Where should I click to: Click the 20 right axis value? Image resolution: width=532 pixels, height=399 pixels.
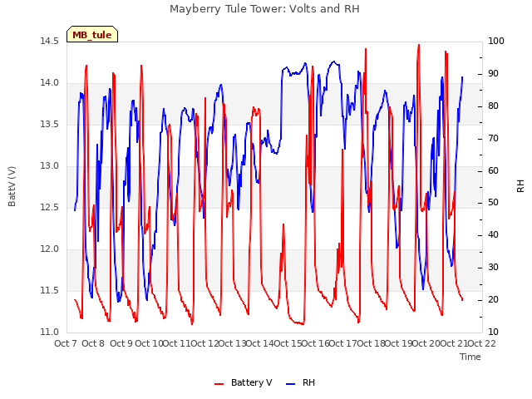[493, 299]
